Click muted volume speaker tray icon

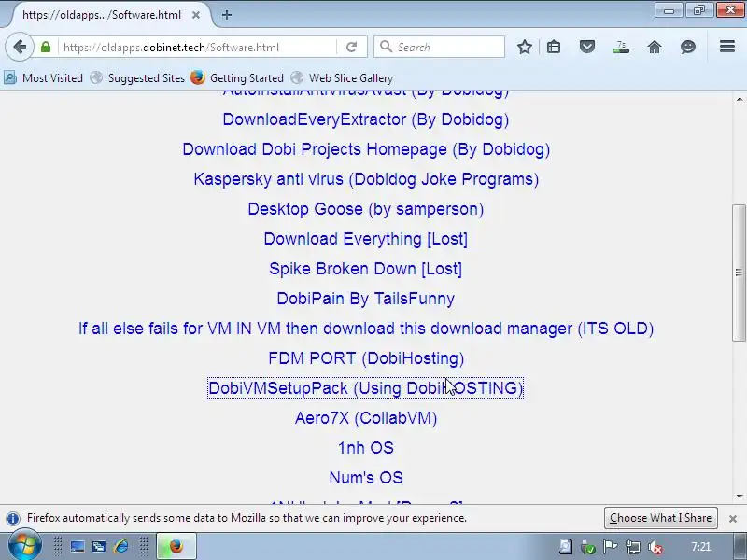[655, 547]
